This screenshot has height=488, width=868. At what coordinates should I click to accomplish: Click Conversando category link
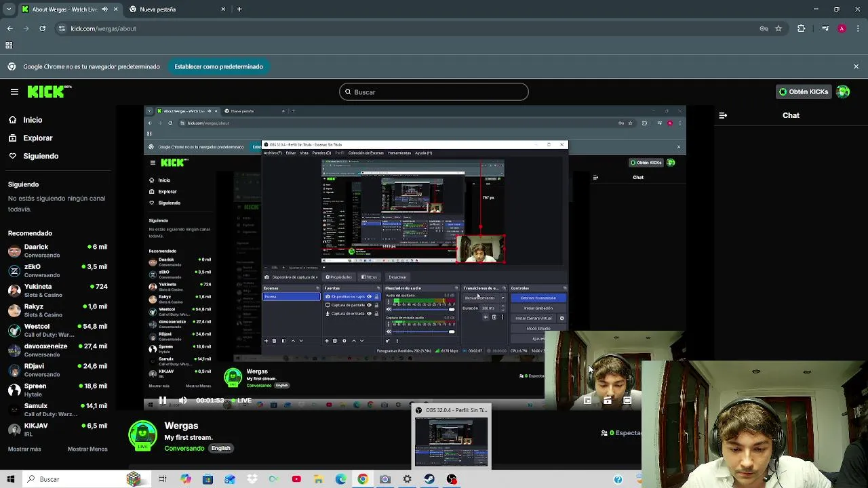coord(184,448)
